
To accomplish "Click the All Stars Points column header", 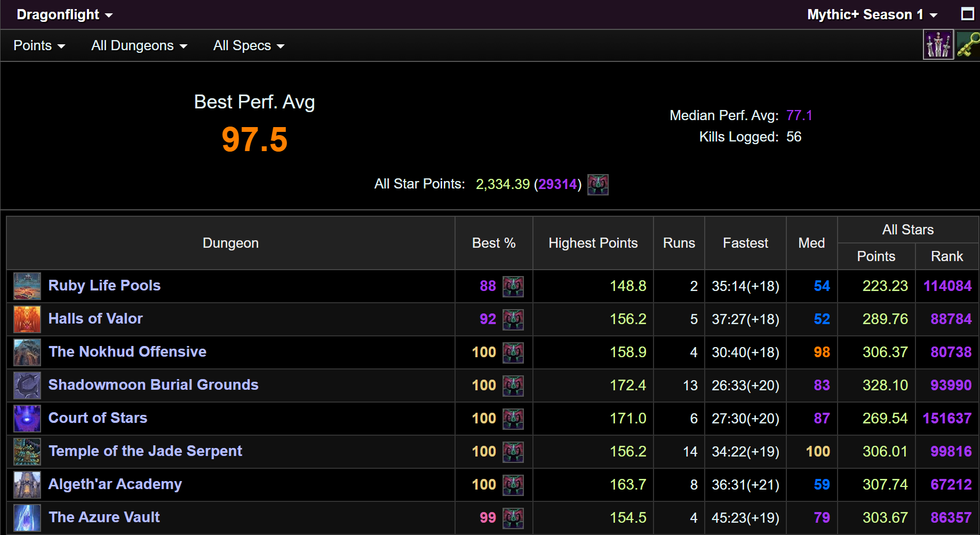I will point(876,256).
